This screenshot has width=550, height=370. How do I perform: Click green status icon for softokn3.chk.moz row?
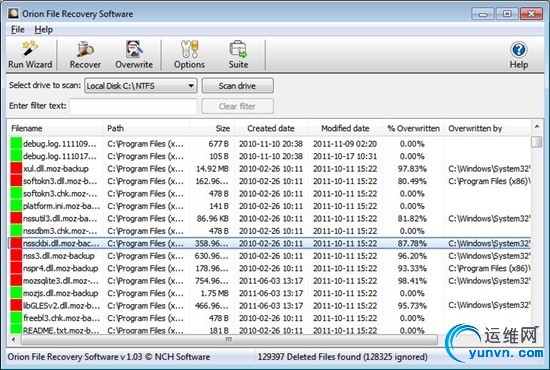point(16,194)
